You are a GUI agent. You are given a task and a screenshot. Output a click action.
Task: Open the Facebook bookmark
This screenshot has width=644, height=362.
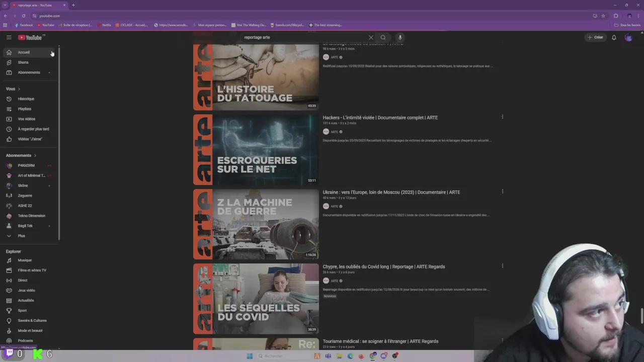[x=24, y=25]
